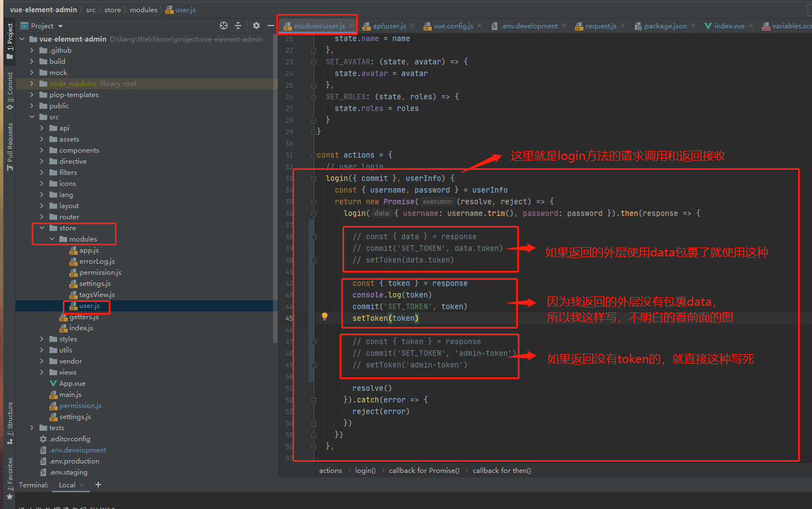Collapse the modules folder

point(52,239)
